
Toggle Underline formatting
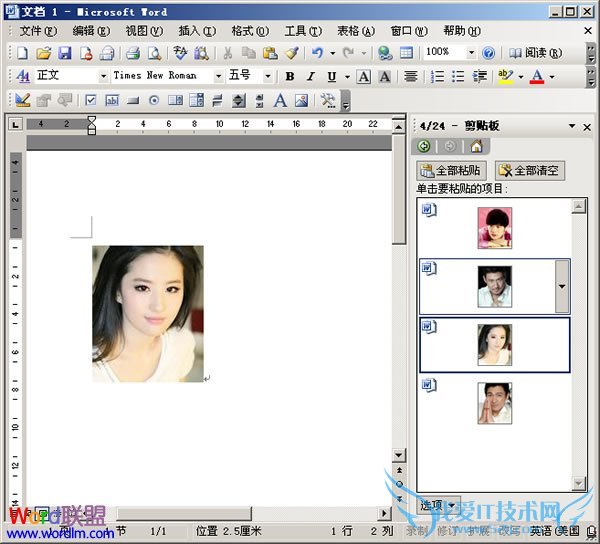[x=331, y=76]
